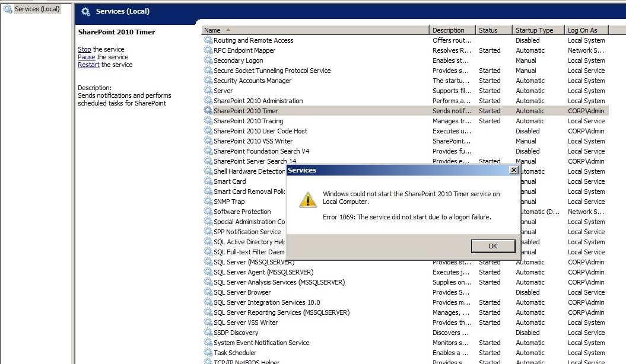The width and height of the screenshot is (626, 364).
Task: Click the SQL Server Integration Services 10.0 icon
Action: [208, 302]
